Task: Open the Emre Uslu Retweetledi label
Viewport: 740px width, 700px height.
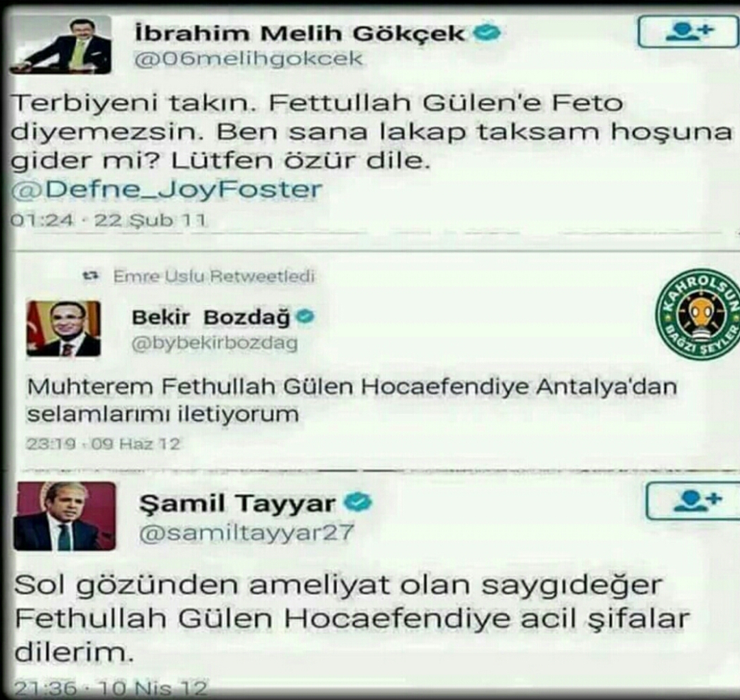Action: click(214, 276)
